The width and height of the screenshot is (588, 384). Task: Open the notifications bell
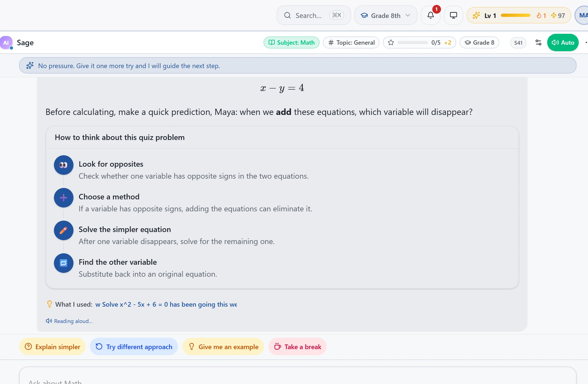click(430, 15)
